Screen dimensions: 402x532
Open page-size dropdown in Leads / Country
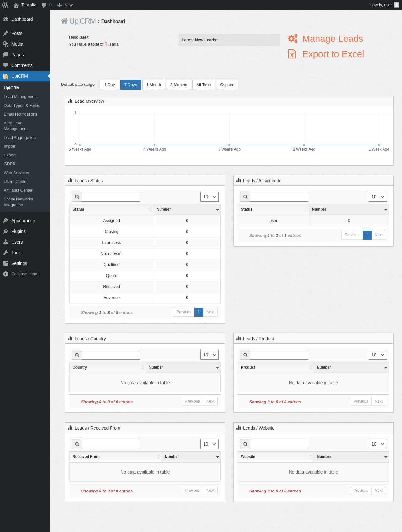[x=209, y=355]
